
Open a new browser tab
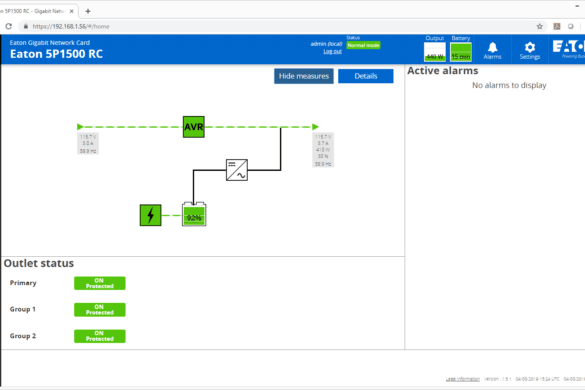pyautogui.click(x=88, y=11)
